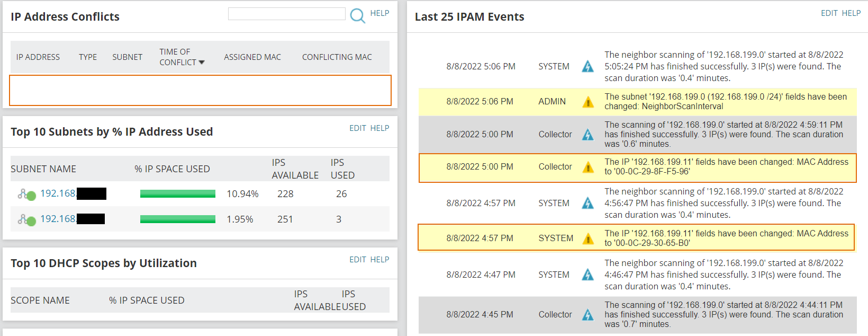Click the 26 IPs used value
868x336 pixels.
(x=341, y=194)
